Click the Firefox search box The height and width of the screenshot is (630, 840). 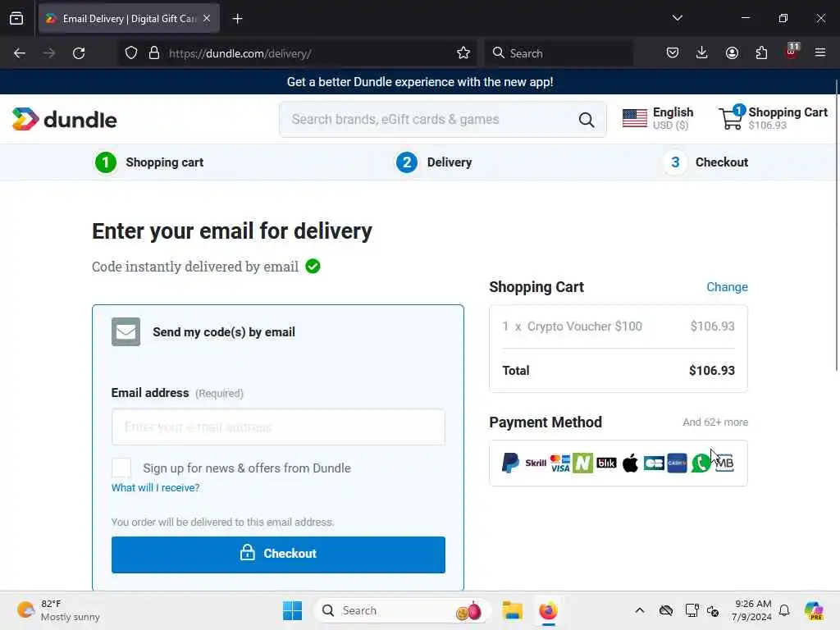[x=559, y=53]
